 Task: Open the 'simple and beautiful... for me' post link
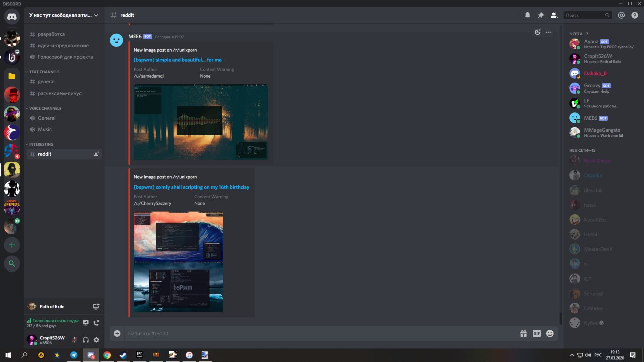click(x=178, y=60)
